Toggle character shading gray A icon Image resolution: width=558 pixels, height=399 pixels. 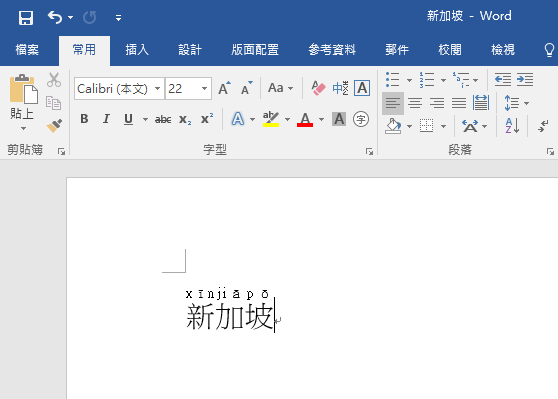339,119
